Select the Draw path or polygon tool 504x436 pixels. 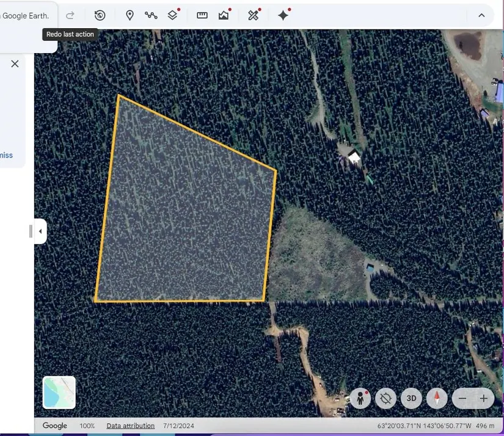(x=151, y=15)
